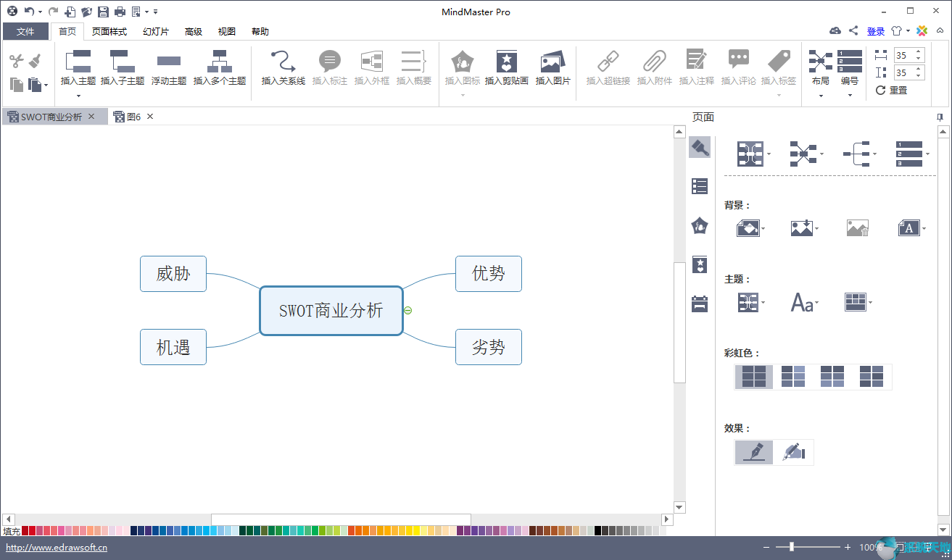Image resolution: width=952 pixels, height=560 pixels.
Task: Collapse the SWOT商业分析 central node branches
Action: click(408, 310)
